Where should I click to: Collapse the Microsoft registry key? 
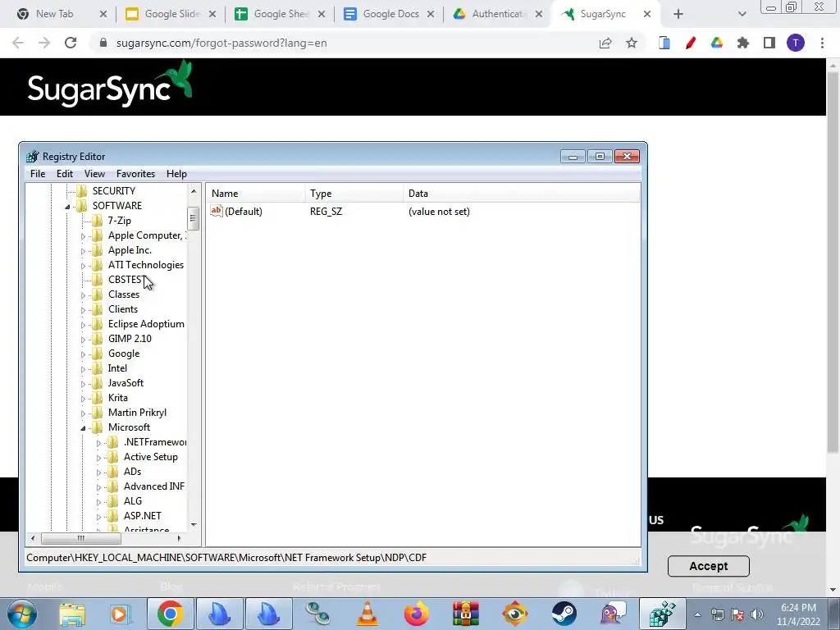tap(83, 427)
